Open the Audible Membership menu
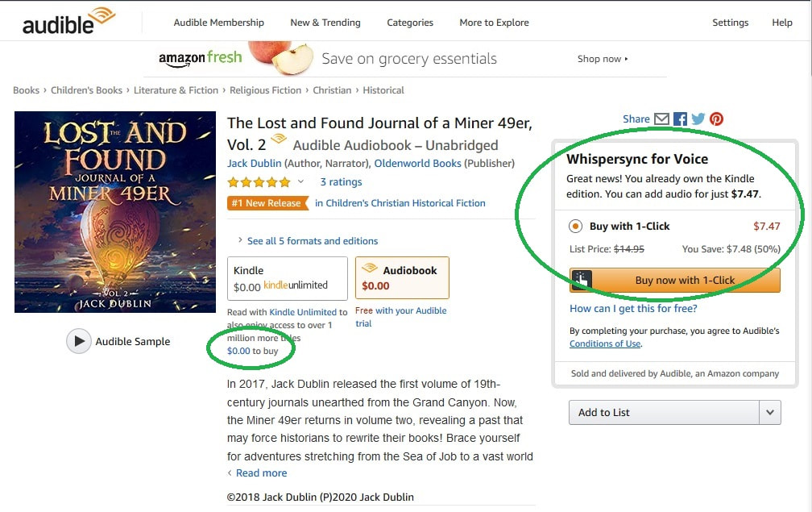 coord(218,23)
